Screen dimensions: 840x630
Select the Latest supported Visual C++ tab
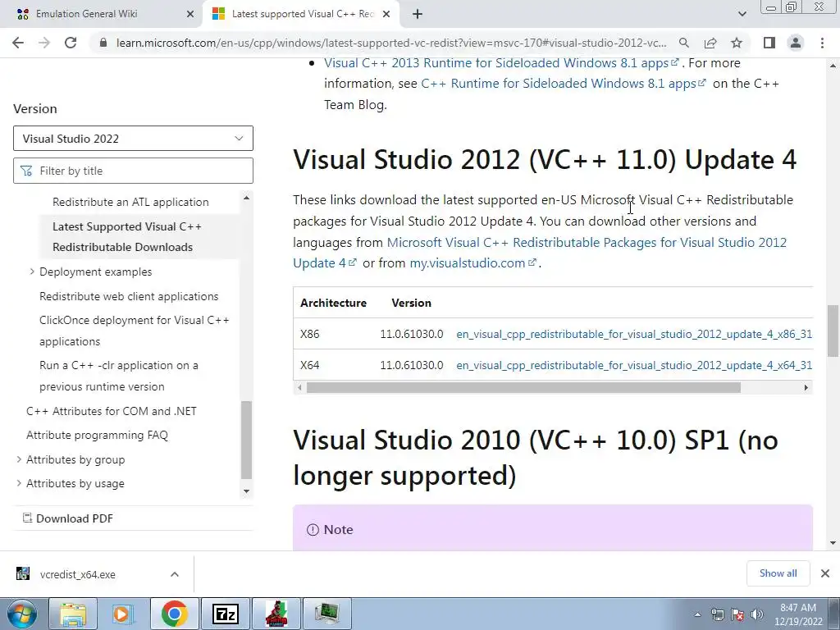[300, 15]
